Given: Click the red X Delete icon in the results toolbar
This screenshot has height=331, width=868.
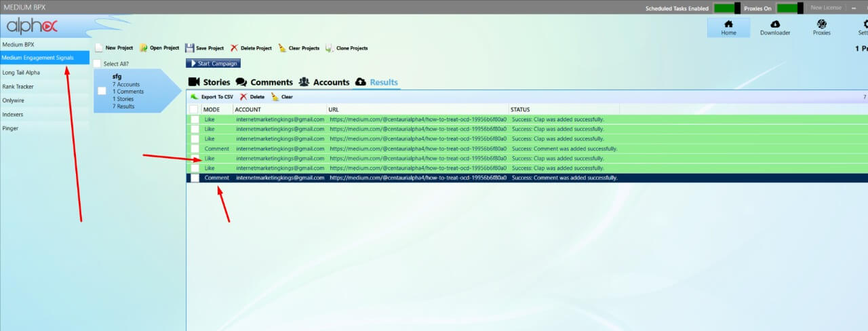Looking at the screenshot, I should (243, 97).
